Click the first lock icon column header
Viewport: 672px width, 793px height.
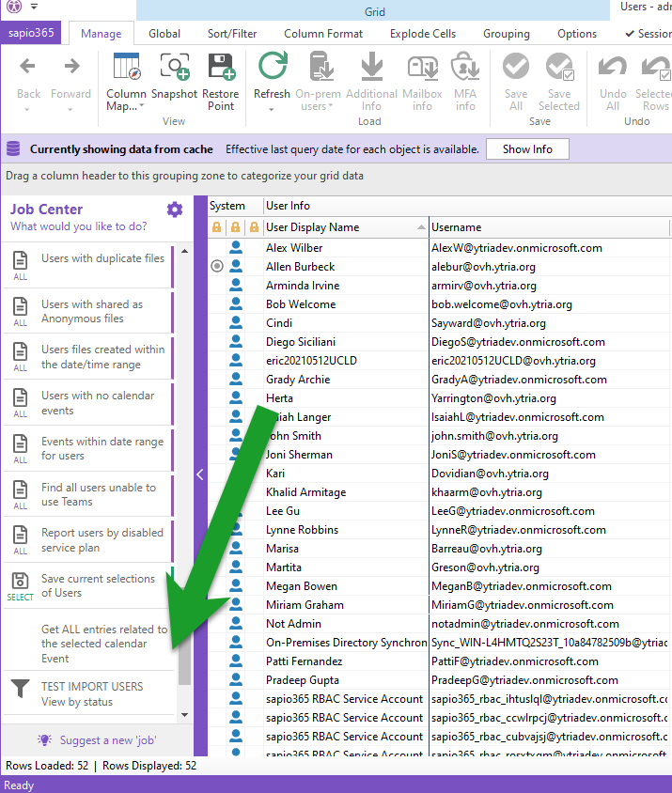click(x=217, y=227)
